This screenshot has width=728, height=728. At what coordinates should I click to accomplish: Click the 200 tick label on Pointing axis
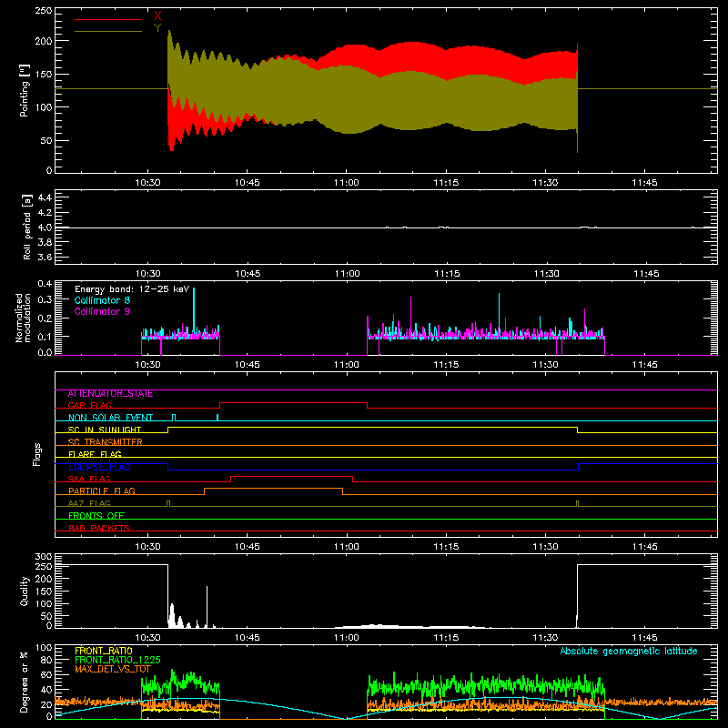pyautogui.click(x=44, y=41)
